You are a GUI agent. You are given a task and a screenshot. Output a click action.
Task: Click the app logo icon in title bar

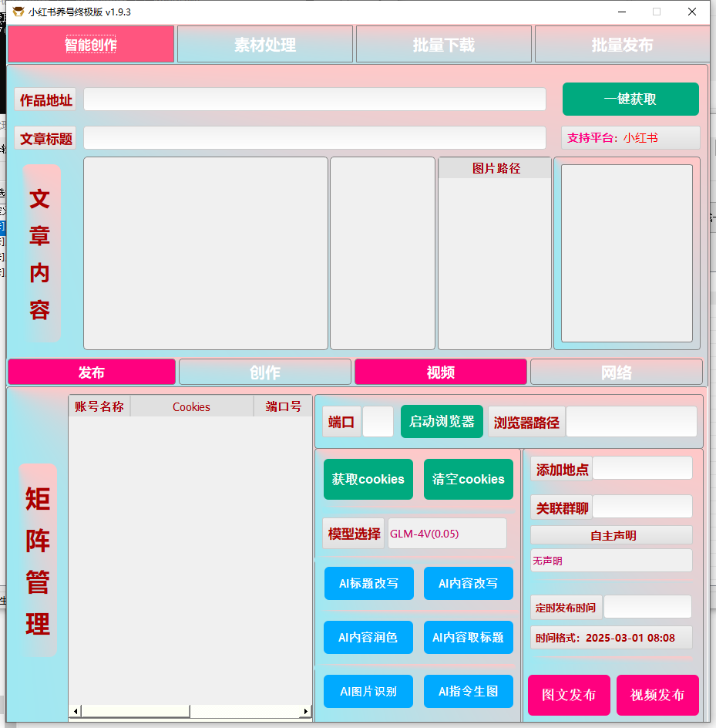tap(18, 12)
